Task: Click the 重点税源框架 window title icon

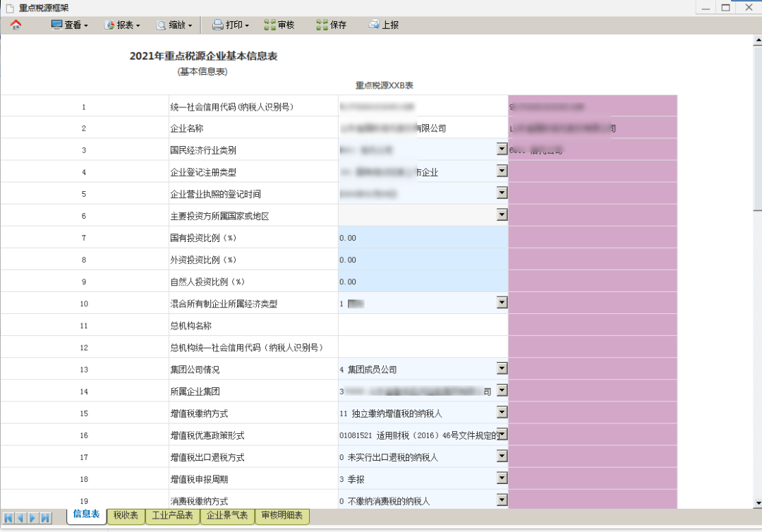Action: [9, 8]
